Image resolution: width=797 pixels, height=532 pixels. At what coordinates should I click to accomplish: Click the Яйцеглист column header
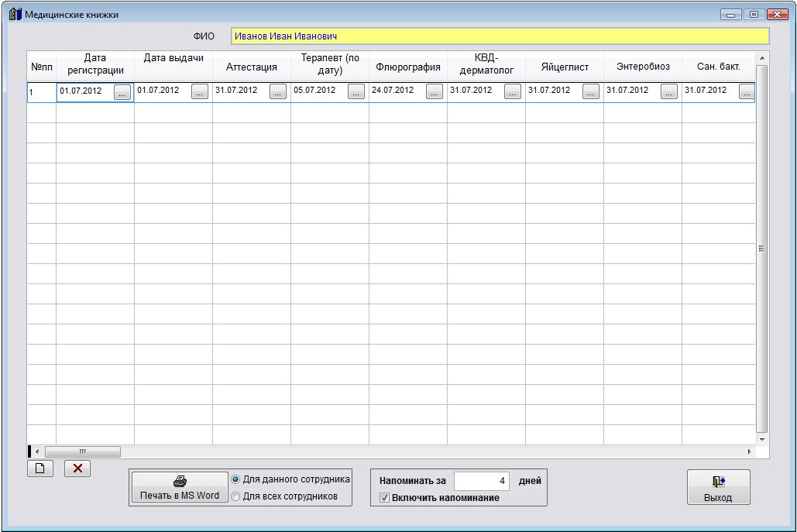coord(565,65)
